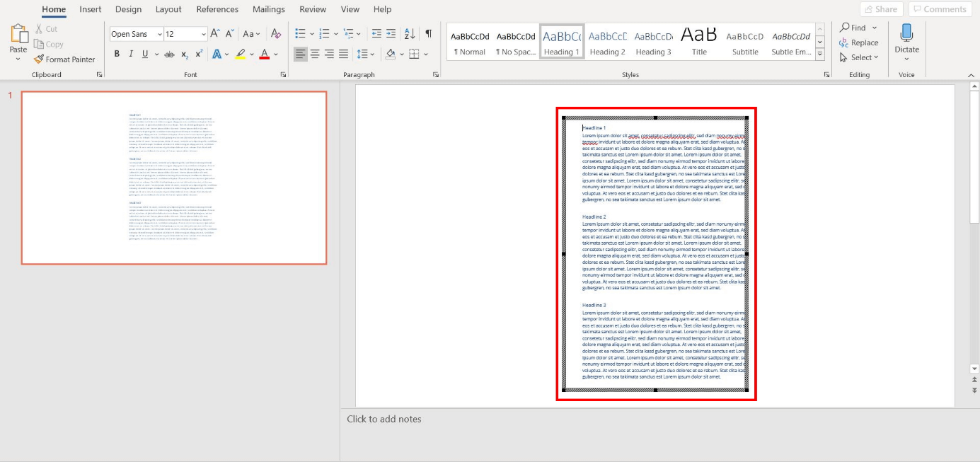Screen dimensions: 980x462
Task: Select the page 1 thumbnail
Action: coord(174,178)
